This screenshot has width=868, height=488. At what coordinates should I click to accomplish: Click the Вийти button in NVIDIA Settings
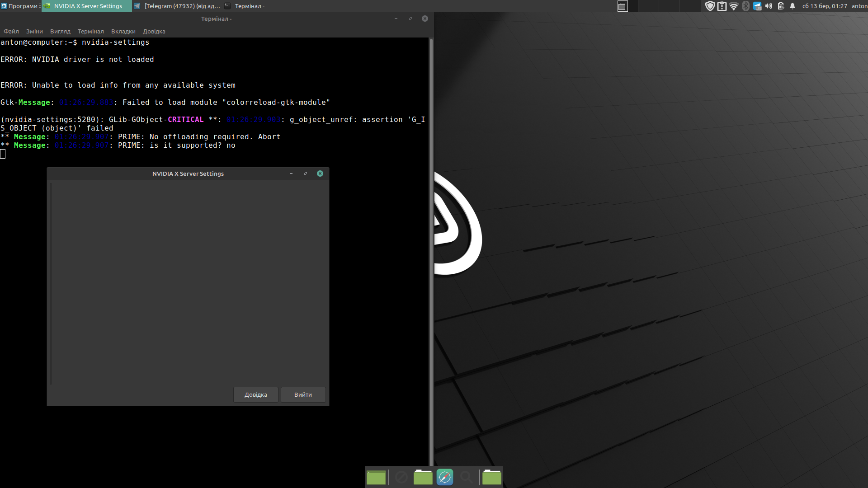click(x=303, y=394)
